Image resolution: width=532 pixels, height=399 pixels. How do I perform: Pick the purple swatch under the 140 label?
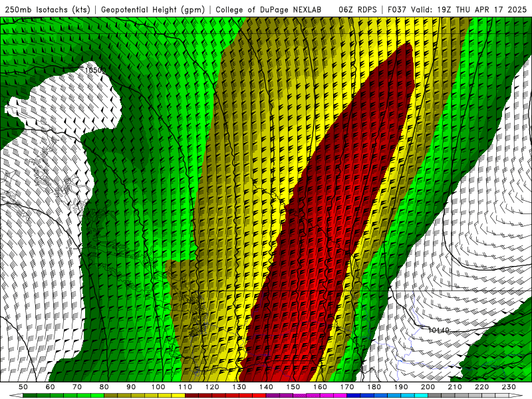click(x=273, y=396)
